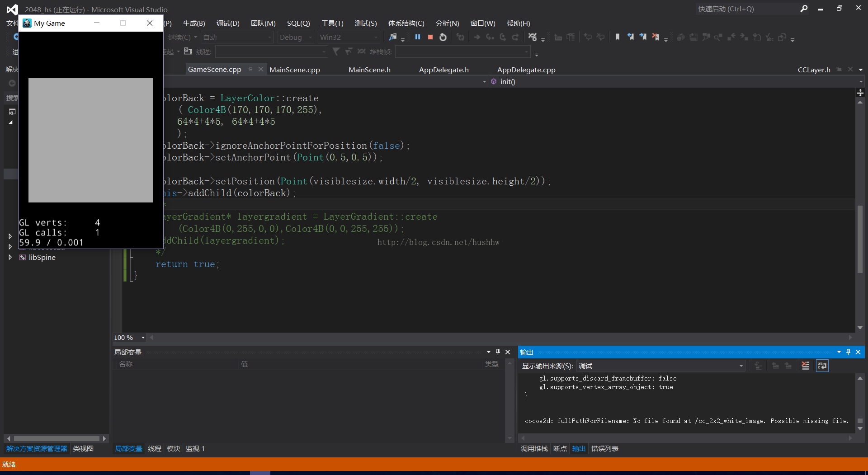Clear all text in the output panel

pos(806,366)
